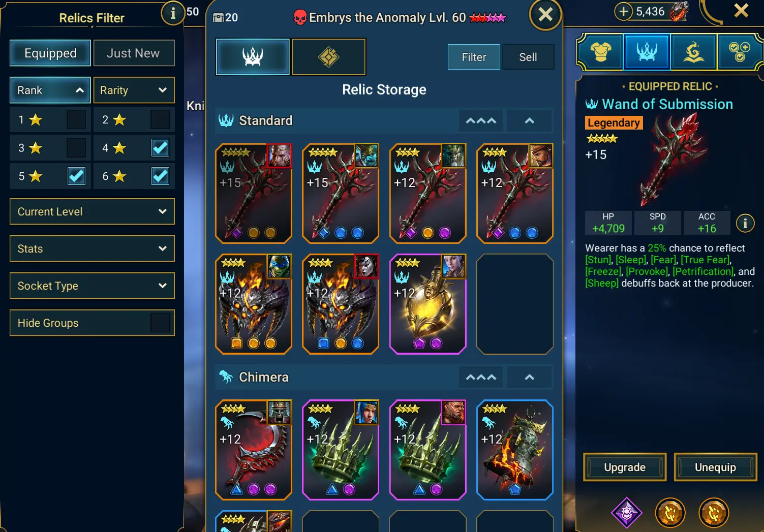
Task: Toggle the Hide Groups checkbox
Action: coord(160,323)
